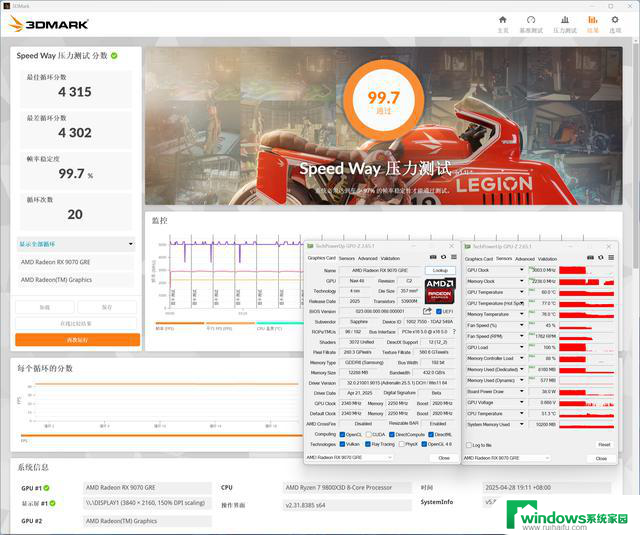Screen dimensions: 640x535
Task: Click 保存 save button
Action: coord(107,307)
